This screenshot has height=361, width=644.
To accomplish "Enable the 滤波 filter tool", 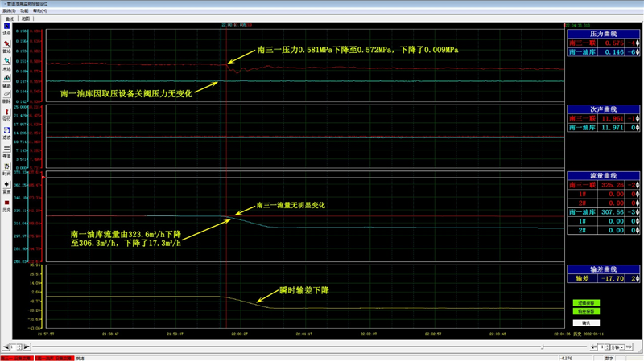I will pyautogui.click(x=6, y=132).
